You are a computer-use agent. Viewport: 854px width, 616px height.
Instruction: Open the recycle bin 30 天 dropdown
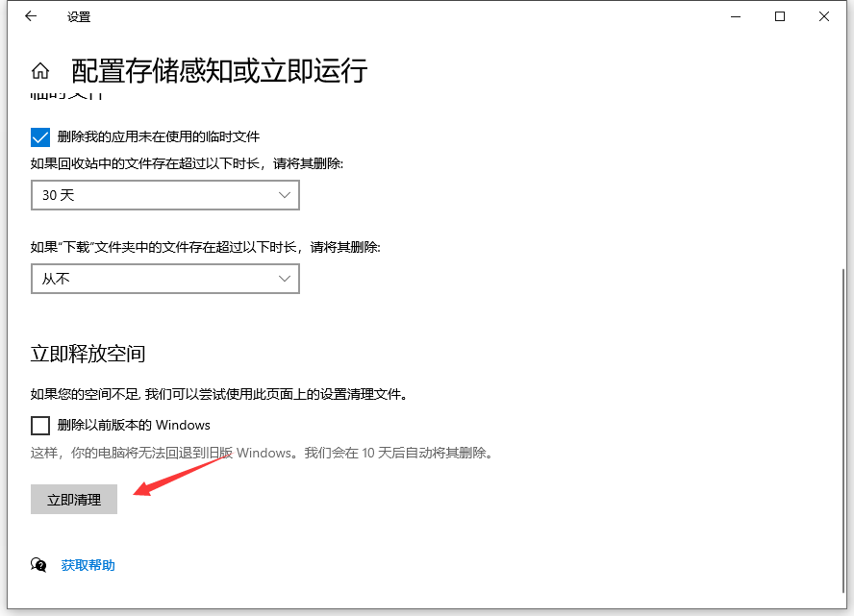[164, 195]
